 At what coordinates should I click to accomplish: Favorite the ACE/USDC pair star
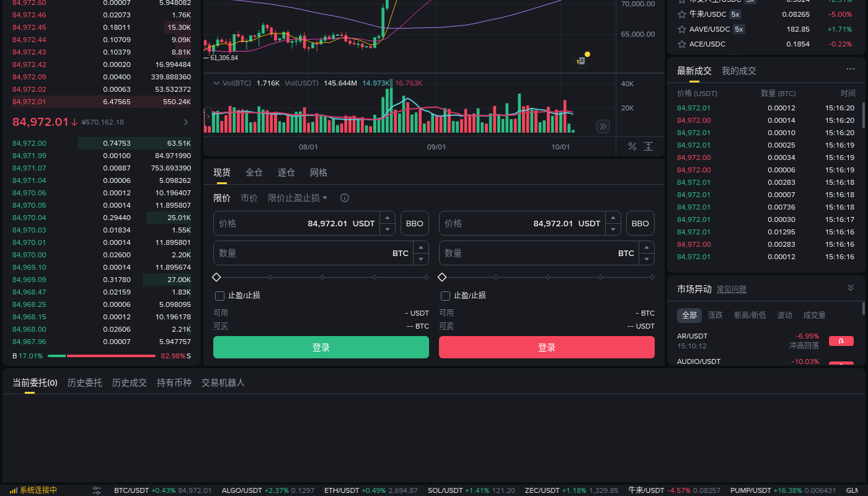coord(682,44)
